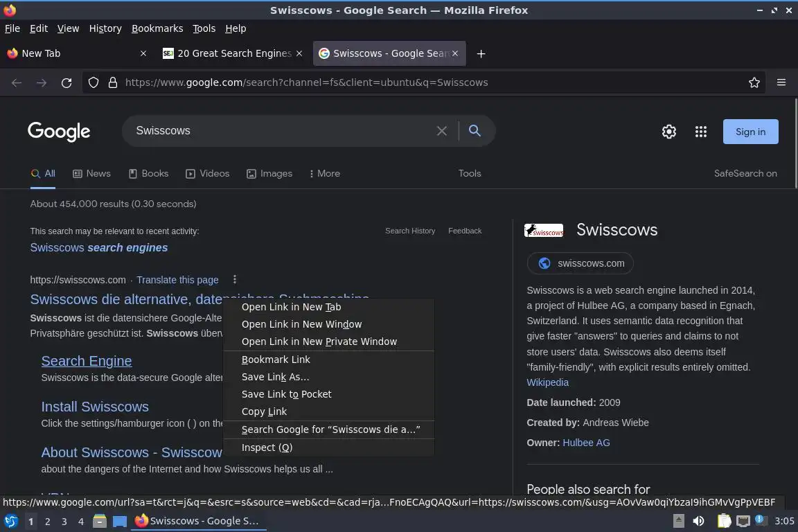This screenshot has width=798, height=532.
Task: Choose Save Link to Pocket
Action: point(329,394)
